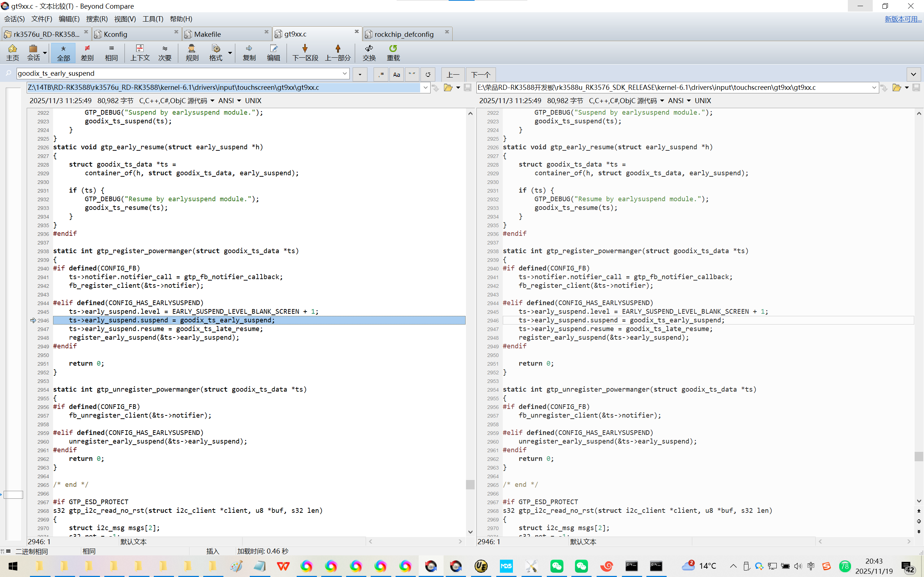The height and width of the screenshot is (577, 924).
Task: Click the new version available link
Action: tap(903, 19)
